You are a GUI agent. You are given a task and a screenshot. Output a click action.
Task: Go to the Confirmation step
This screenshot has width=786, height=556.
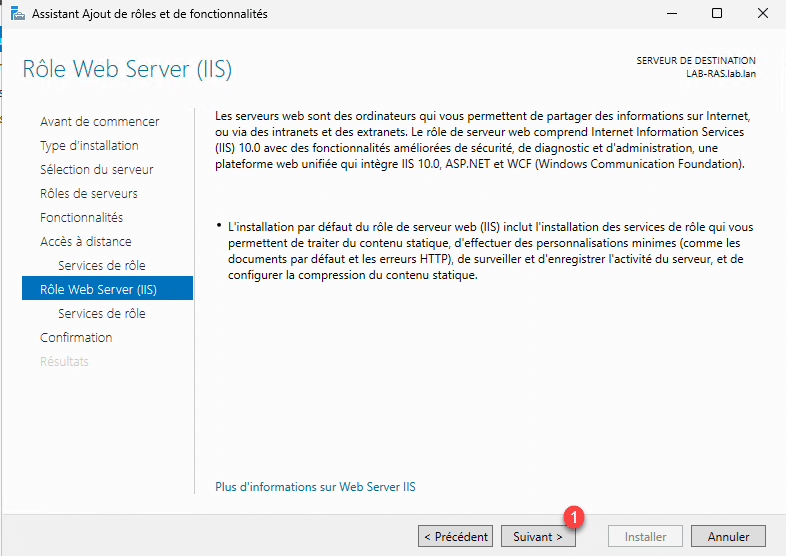pos(76,337)
